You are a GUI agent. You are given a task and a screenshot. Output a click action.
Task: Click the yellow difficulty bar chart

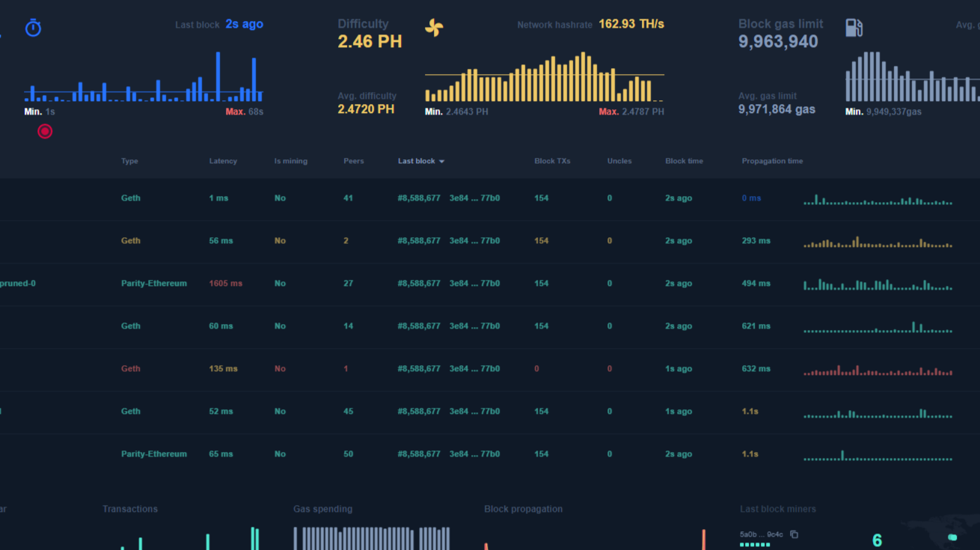click(544, 77)
